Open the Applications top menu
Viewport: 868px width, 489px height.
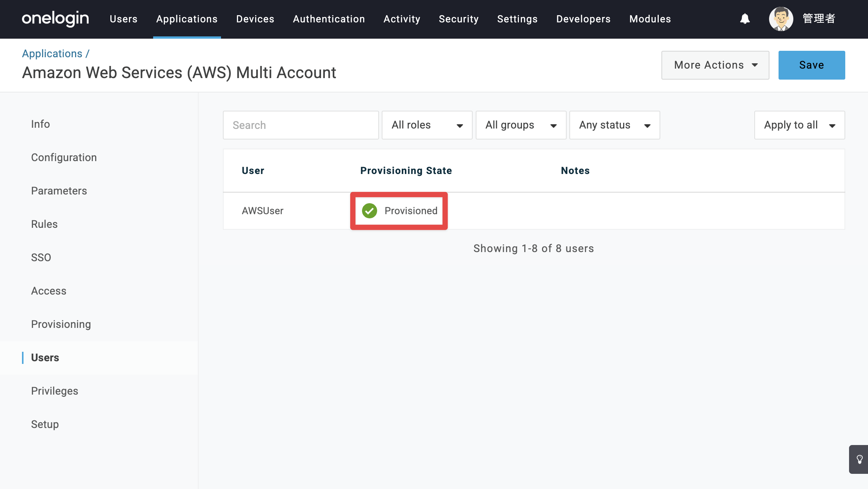[187, 19]
